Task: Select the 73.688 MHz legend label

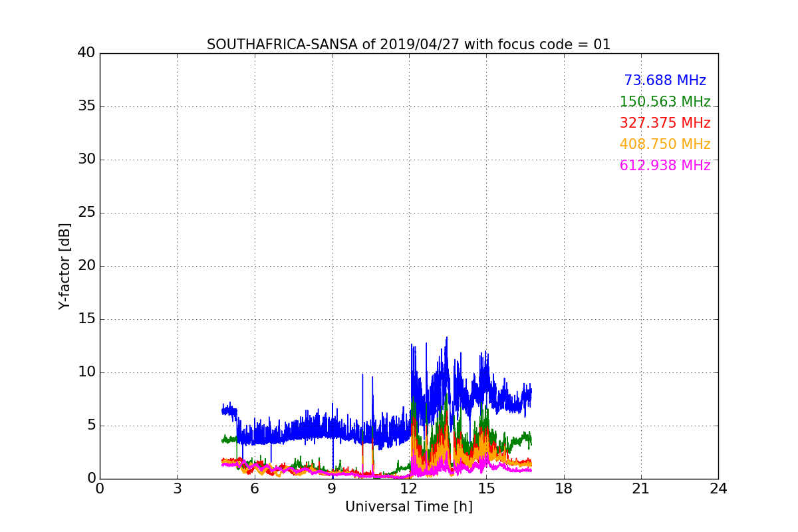Action: click(x=665, y=80)
